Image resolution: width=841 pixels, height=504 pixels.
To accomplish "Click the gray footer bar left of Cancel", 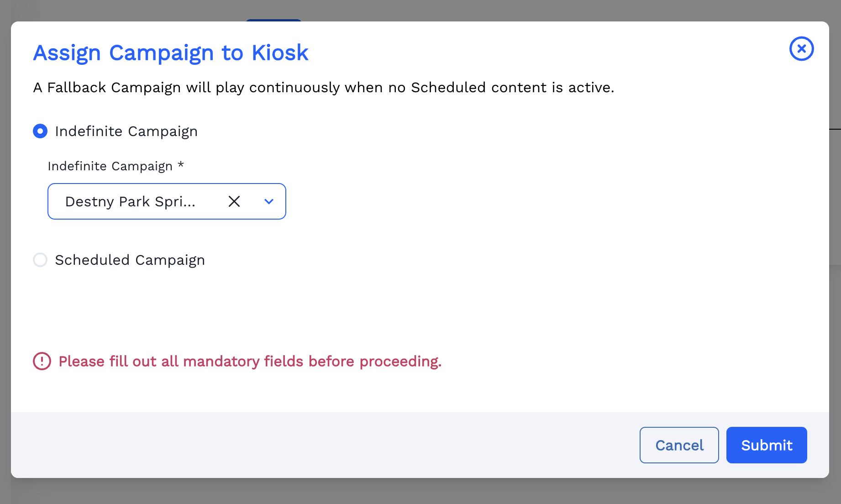I will (x=320, y=445).
